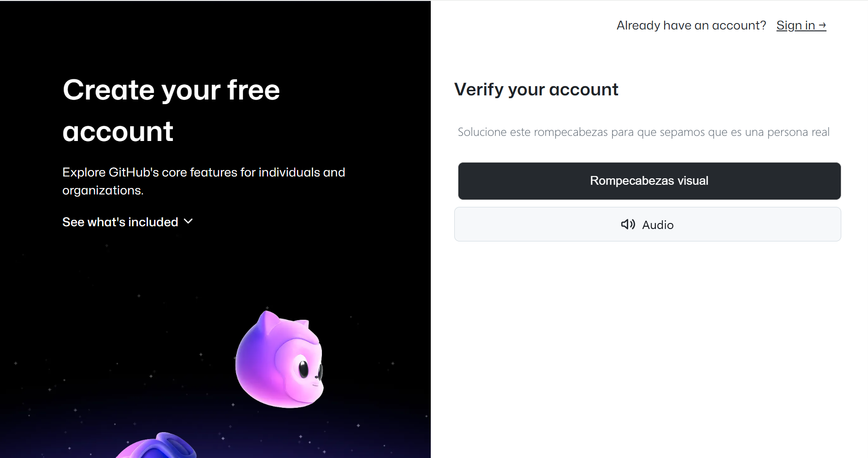This screenshot has height=458, width=868.
Task: Click the arrow icon beside Sign in
Action: (x=822, y=25)
